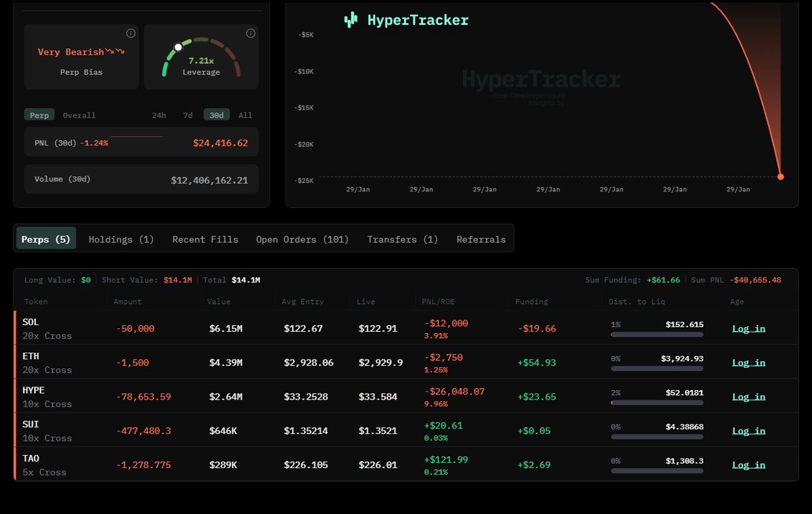Click HYPE PNL -$26,048.07
This screenshot has height=514, width=812.
click(454, 391)
